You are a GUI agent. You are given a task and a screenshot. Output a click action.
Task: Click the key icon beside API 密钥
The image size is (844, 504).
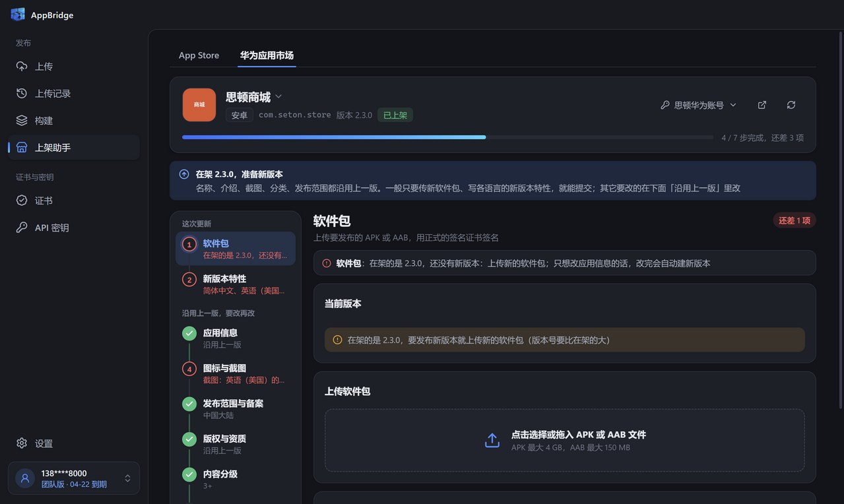coord(22,228)
